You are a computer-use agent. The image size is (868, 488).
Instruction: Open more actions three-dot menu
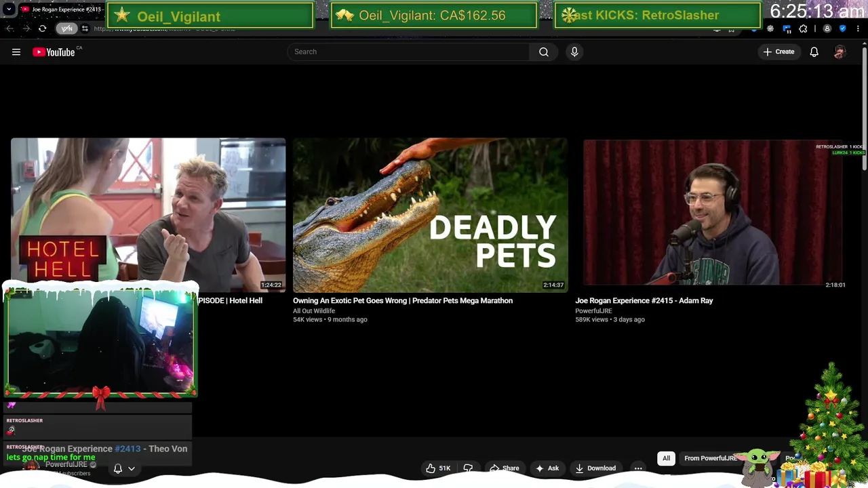point(638,468)
